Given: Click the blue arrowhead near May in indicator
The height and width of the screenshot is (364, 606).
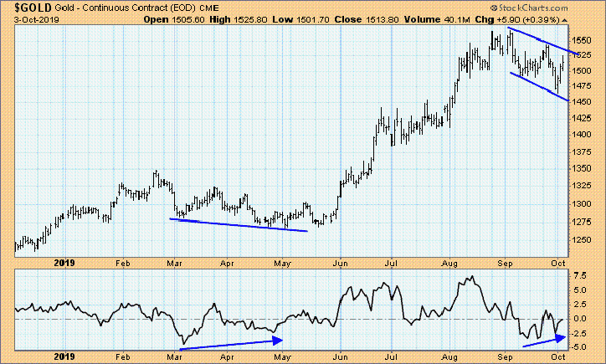Looking at the screenshot, I should click(278, 340).
